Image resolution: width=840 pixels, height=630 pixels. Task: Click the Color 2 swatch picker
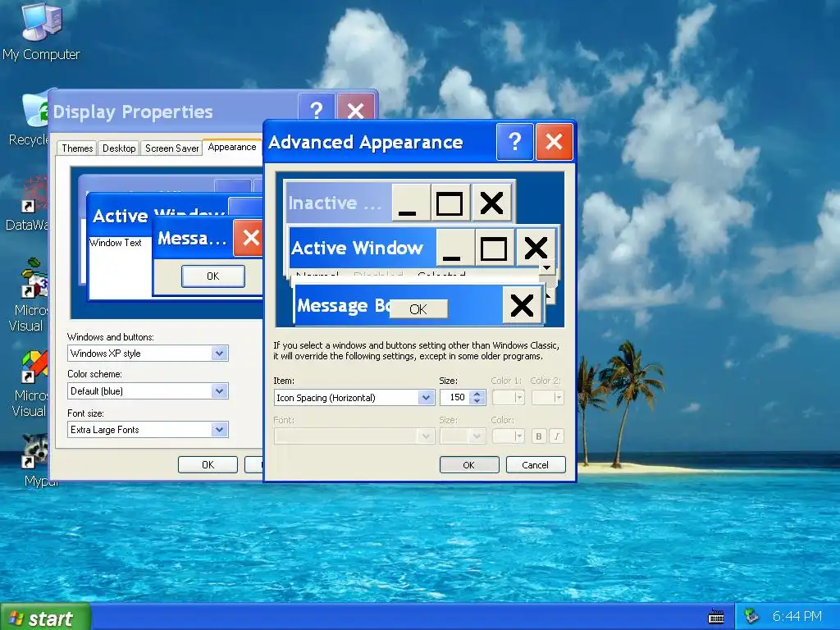[x=547, y=398]
